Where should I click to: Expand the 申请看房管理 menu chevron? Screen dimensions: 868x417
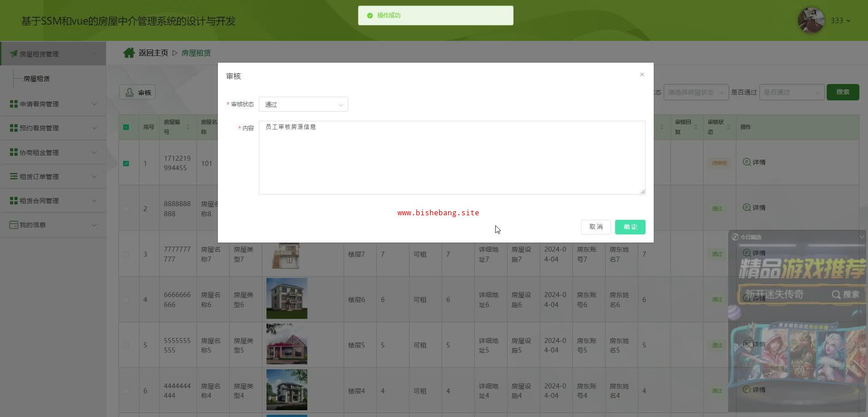tap(94, 104)
